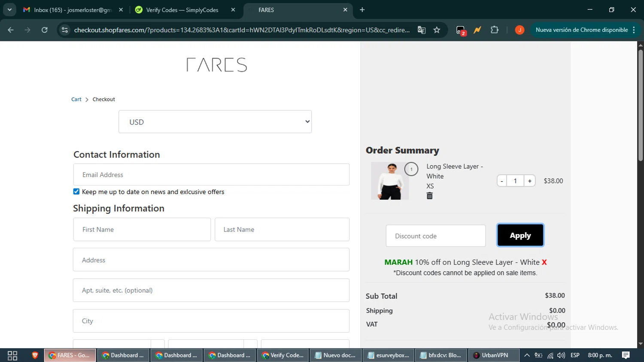Click the Apply discount button

point(520,235)
